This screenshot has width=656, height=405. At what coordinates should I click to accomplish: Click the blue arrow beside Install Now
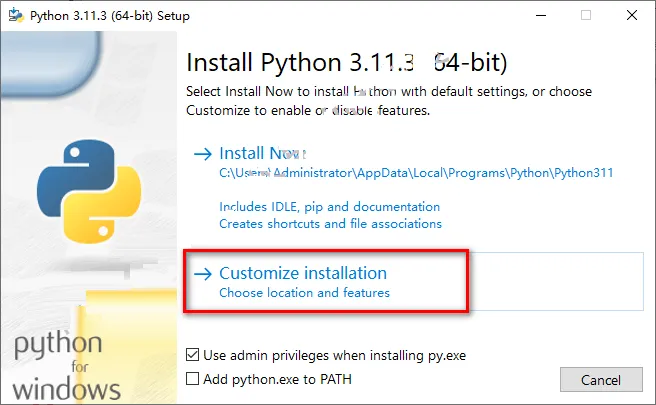pyautogui.click(x=203, y=154)
